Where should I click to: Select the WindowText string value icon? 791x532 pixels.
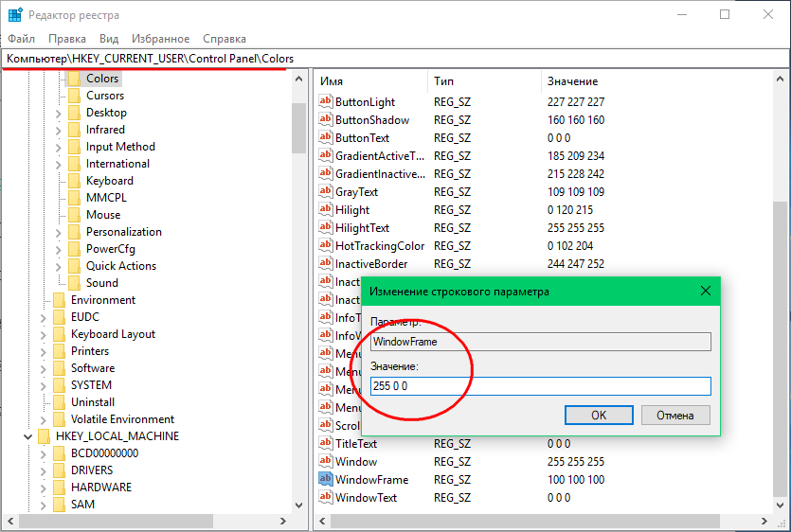[325, 497]
